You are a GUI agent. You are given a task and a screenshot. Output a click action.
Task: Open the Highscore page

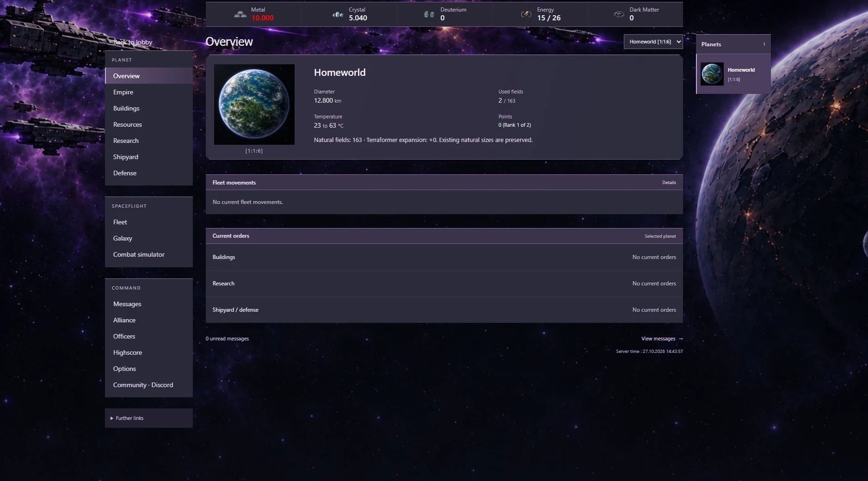tap(149, 352)
